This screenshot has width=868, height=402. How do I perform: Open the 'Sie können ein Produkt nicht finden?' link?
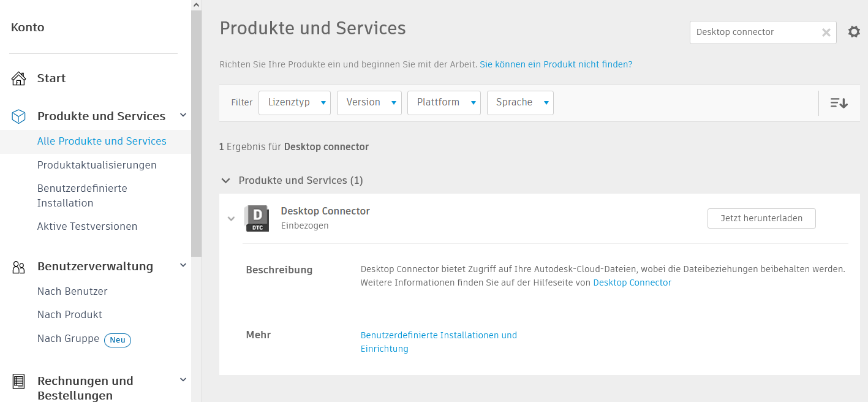556,64
